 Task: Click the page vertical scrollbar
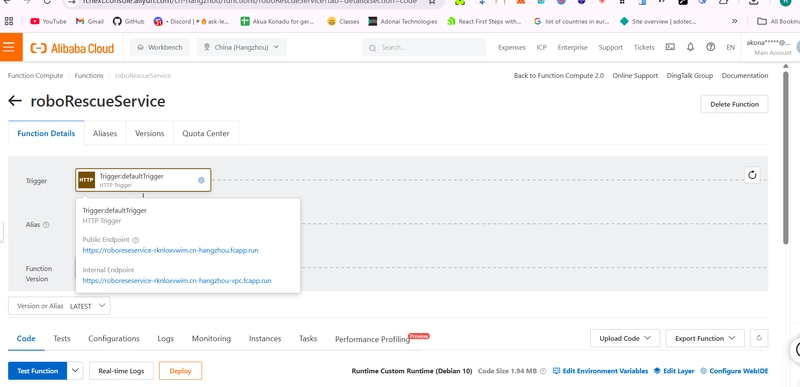(x=785, y=158)
